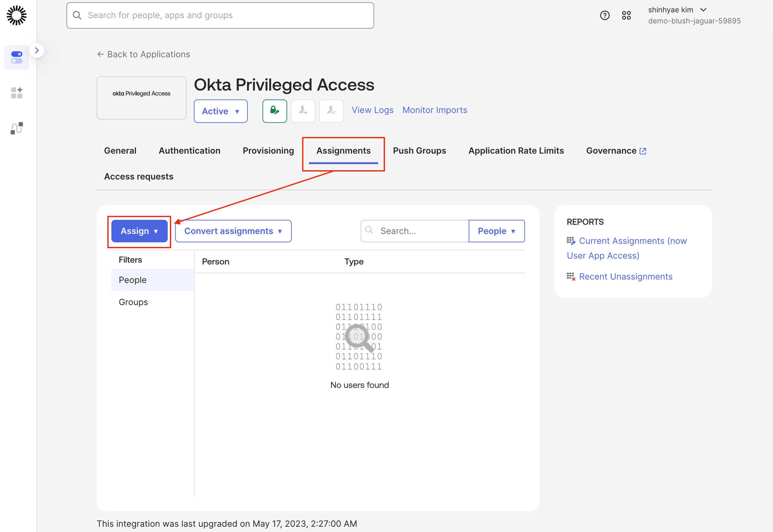Open the app grid launcher icon
The height and width of the screenshot is (532, 773).
[626, 15]
